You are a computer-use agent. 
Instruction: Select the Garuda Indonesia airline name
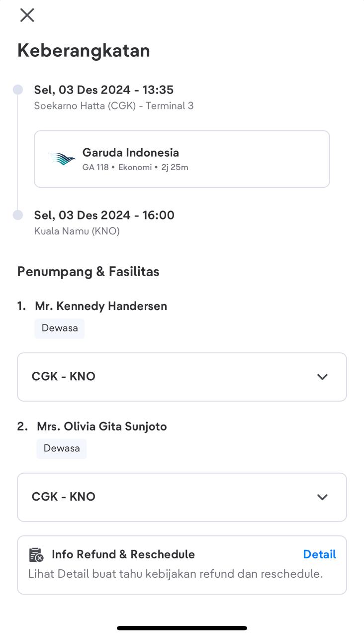pos(130,152)
